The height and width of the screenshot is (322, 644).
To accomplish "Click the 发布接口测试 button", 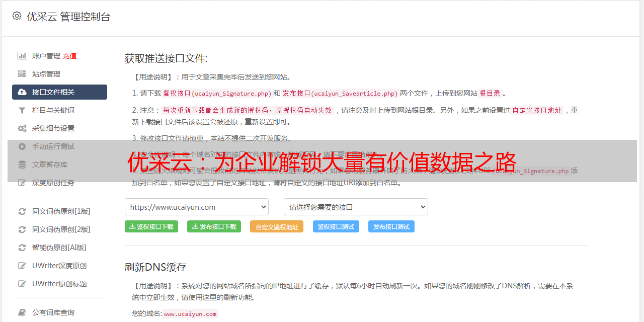I will click(x=391, y=226).
